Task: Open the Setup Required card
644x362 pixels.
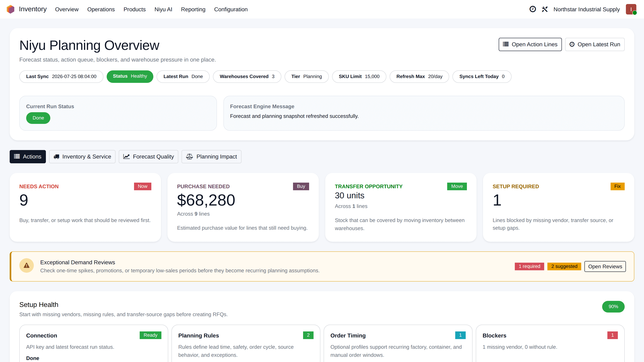Action: (x=558, y=207)
